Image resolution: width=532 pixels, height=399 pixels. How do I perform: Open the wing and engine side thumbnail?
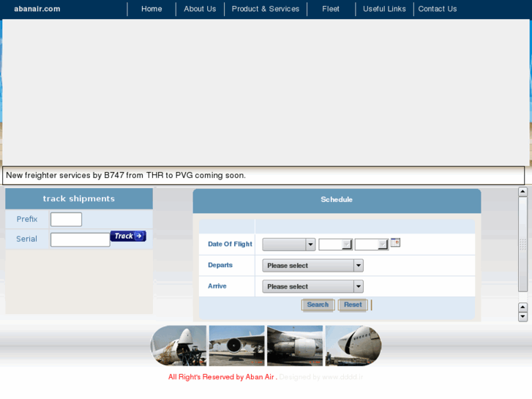click(295, 346)
